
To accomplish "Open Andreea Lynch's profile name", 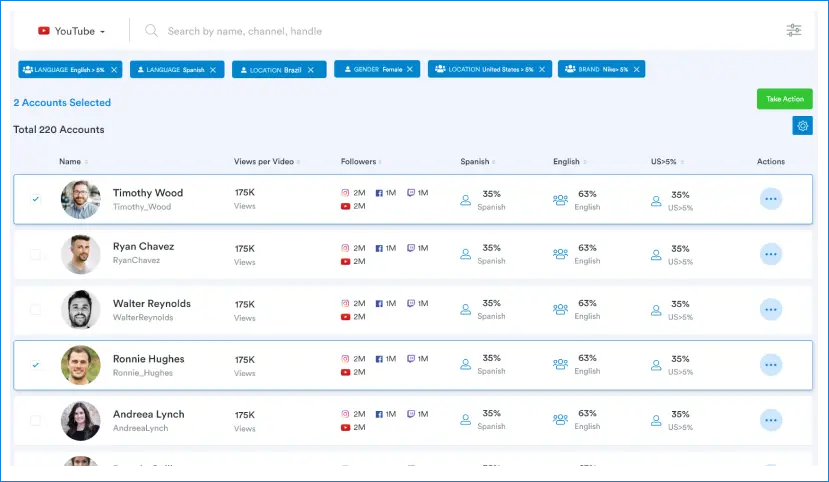I will pyautogui.click(x=148, y=414).
